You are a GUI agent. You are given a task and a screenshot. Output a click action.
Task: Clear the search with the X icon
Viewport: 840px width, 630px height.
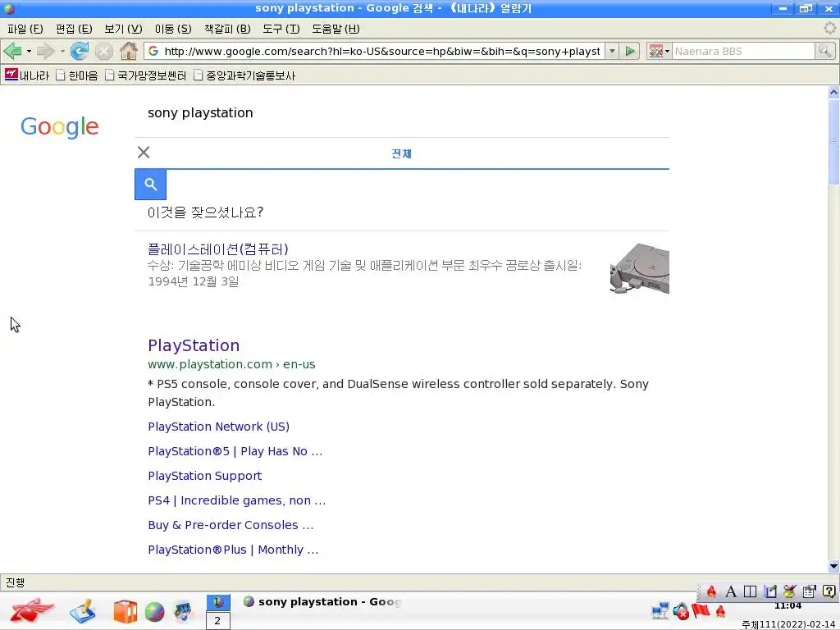[x=144, y=153]
